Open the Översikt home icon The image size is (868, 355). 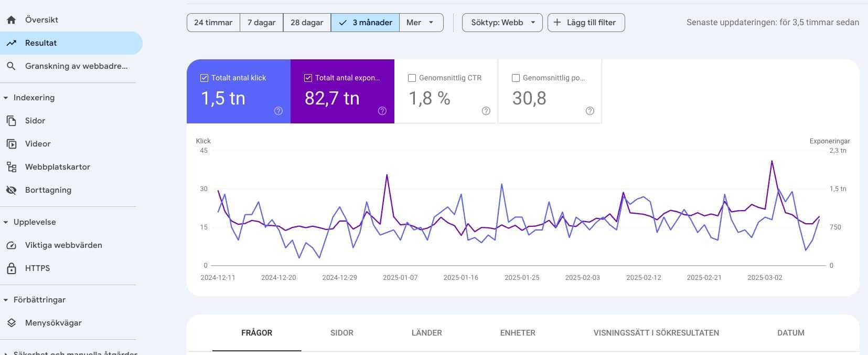pyautogui.click(x=11, y=20)
